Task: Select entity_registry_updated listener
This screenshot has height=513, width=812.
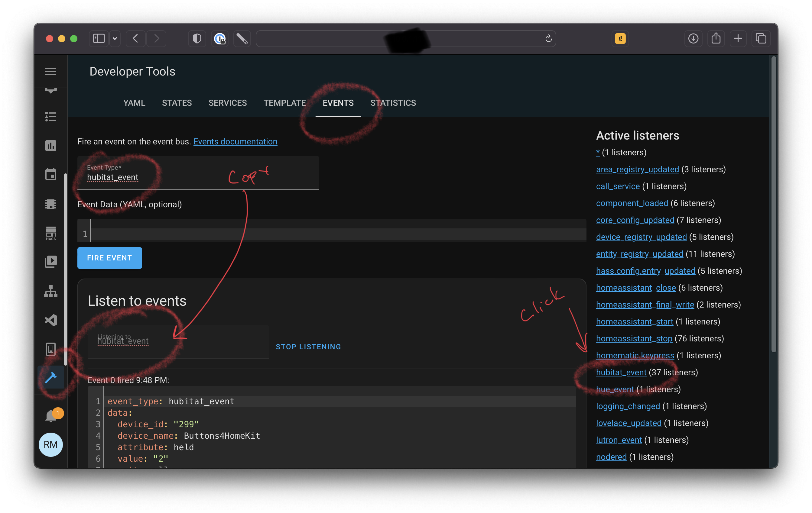Action: [639, 254]
